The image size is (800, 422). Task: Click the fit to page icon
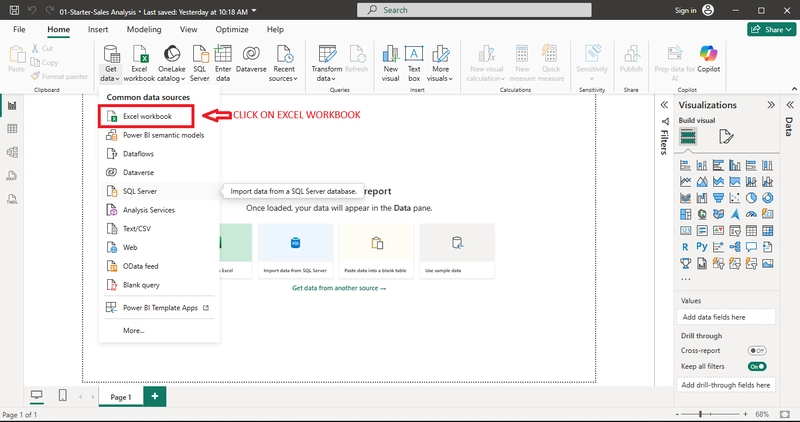pos(785,414)
